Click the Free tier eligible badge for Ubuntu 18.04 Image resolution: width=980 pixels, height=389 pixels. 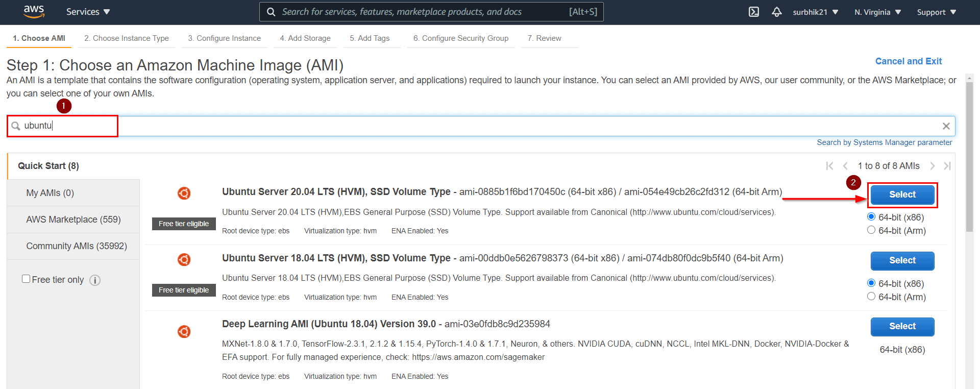click(x=184, y=290)
